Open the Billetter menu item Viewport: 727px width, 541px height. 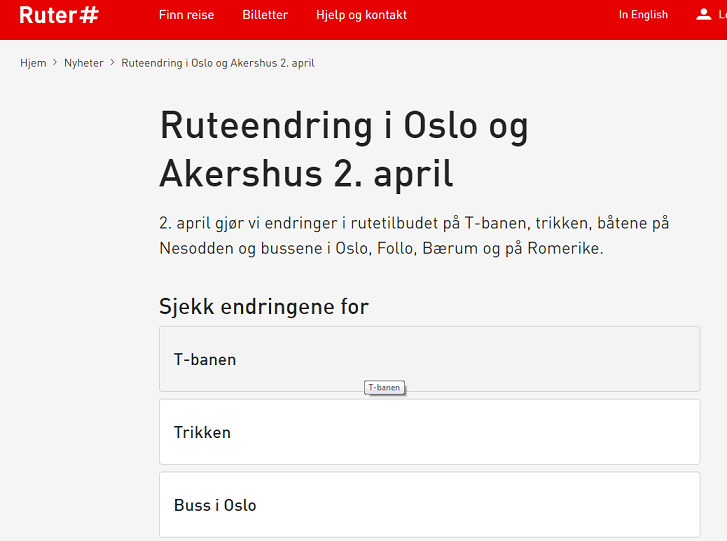(x=265, y=15)
